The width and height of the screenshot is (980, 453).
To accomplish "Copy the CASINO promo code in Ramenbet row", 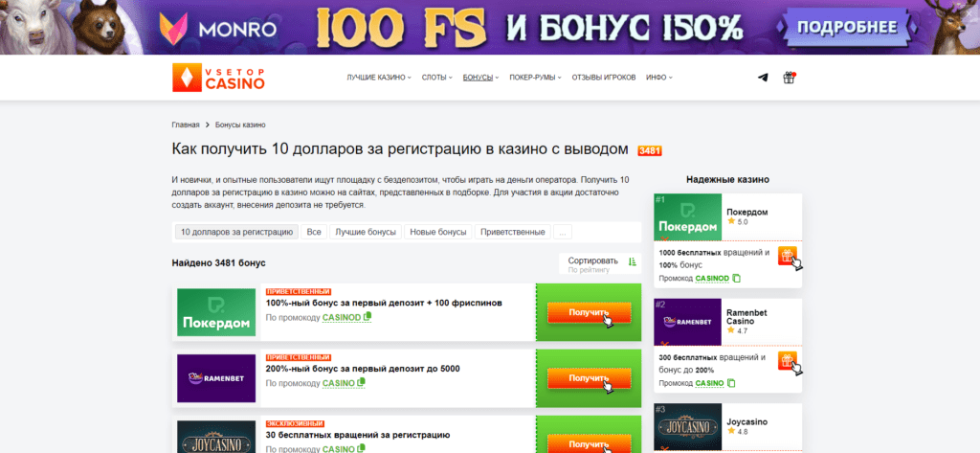I will pyautogui.click(x=361, y=382).
